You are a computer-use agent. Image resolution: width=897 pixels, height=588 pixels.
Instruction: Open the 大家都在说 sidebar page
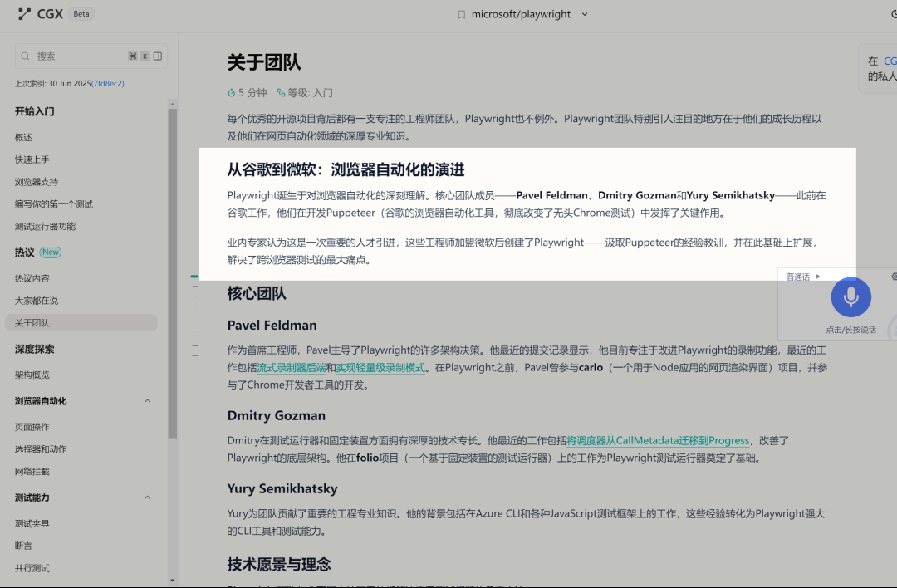pos(37,301)
